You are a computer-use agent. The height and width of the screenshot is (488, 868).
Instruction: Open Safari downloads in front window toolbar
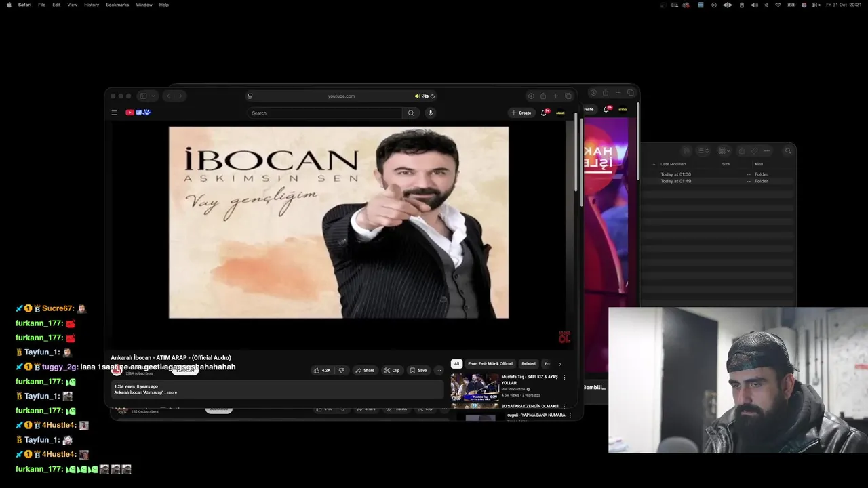[531, 96]
